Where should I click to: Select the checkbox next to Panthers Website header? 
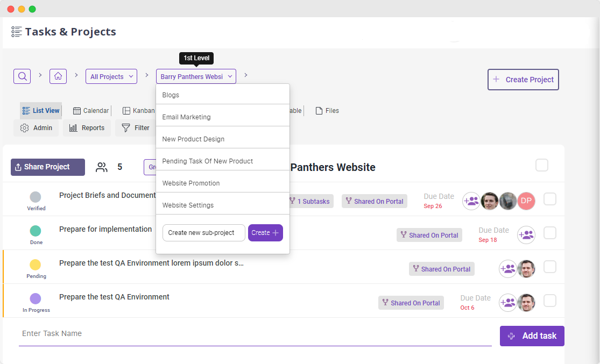542,166
